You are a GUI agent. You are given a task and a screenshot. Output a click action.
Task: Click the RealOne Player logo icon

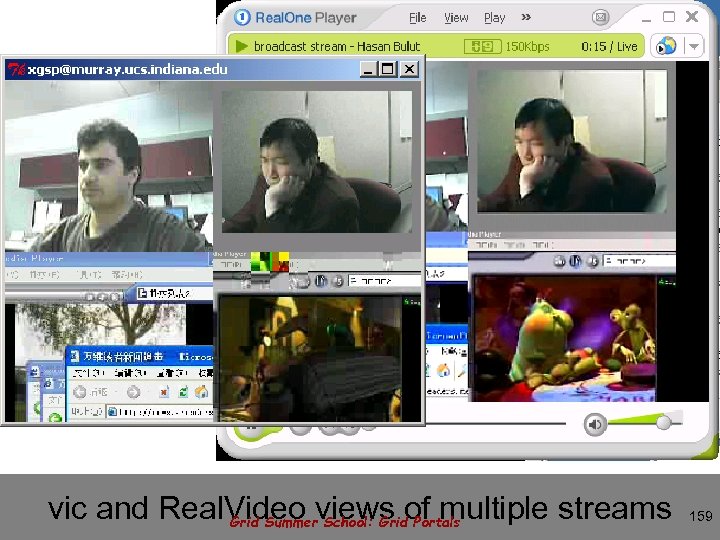coord(242,17)
